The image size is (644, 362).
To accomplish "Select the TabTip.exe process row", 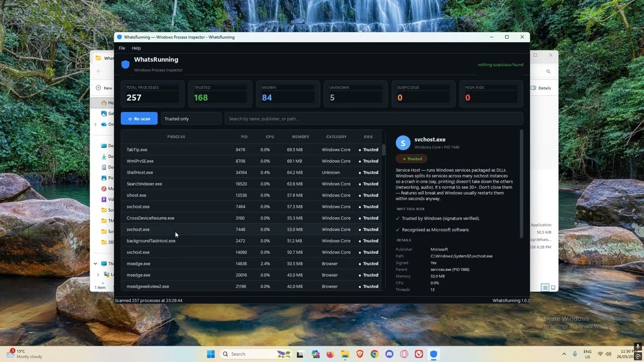I will 252,150.
